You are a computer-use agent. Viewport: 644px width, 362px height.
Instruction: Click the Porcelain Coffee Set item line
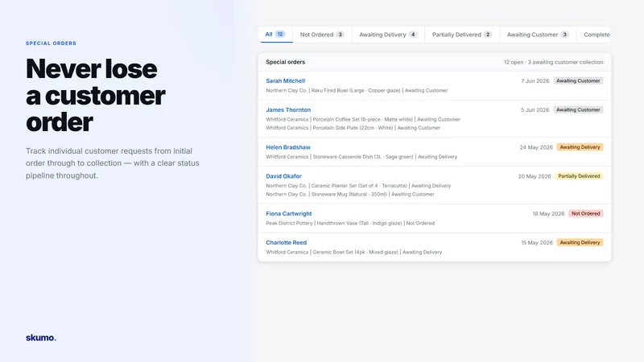click(x=363, y=119)
